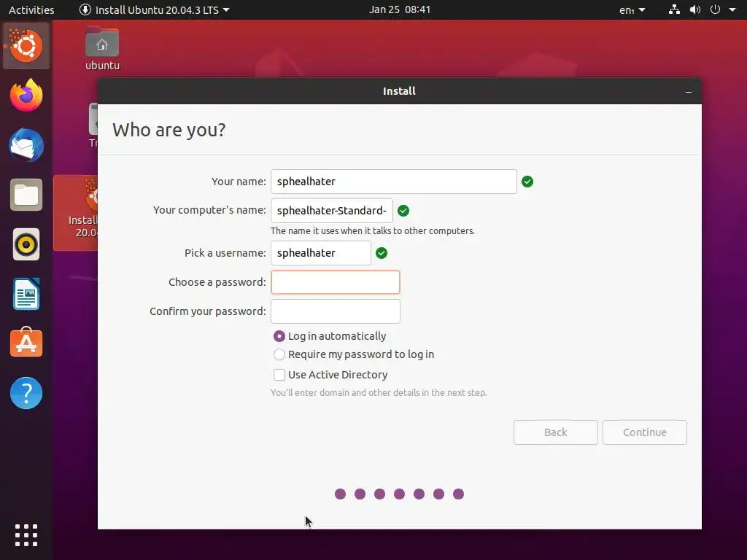
Task: Click the power icon in top bar
Action: pos(715,9)
